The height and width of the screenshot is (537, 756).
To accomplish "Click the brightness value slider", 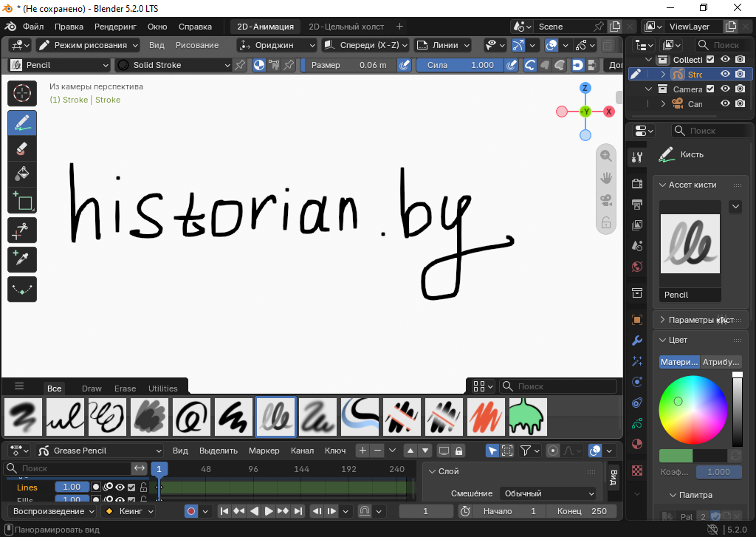I will tap(738, 410).
